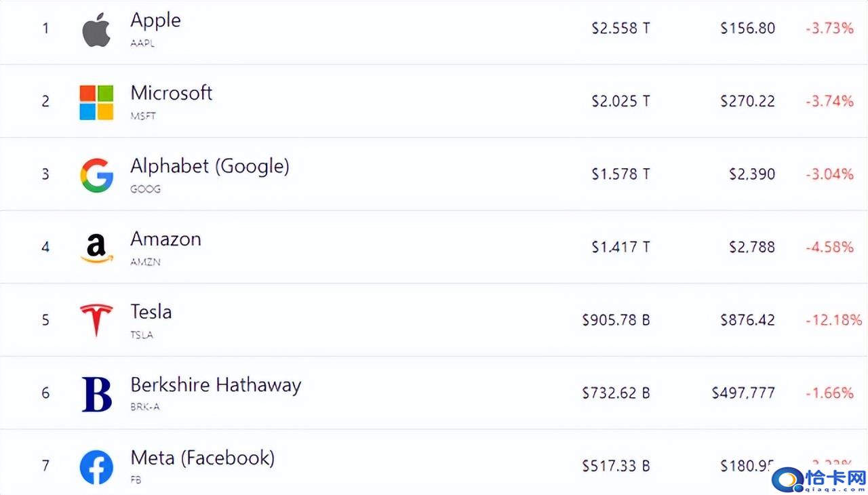Click Apple's $2.558 T market cap
Image resolution: width=868 pixels, height=495 pixels.
coord(620,28)
